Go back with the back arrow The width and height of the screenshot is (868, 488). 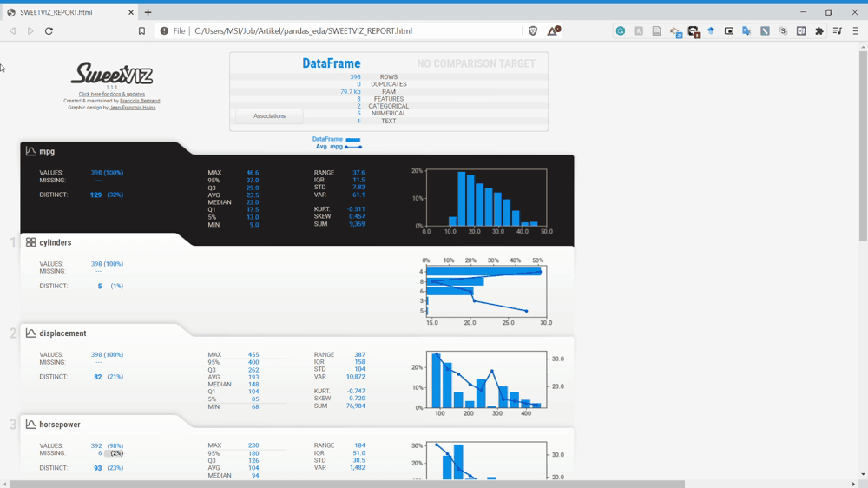tap(13, 31)
